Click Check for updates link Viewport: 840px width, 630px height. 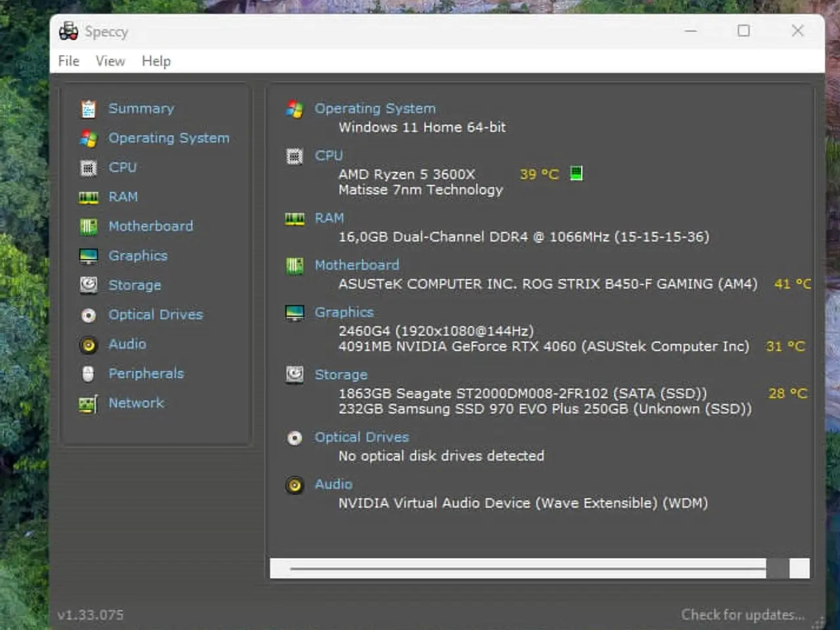pyautogui.click(x=743, y=615)
